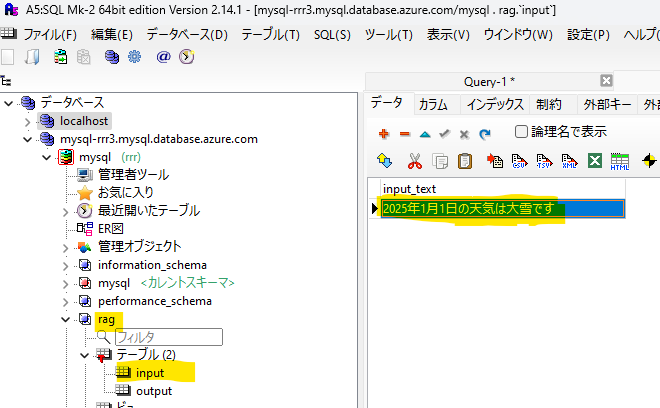Select the データ tab
The height and width of the screenshot is (408, 660).
(387, 103)
